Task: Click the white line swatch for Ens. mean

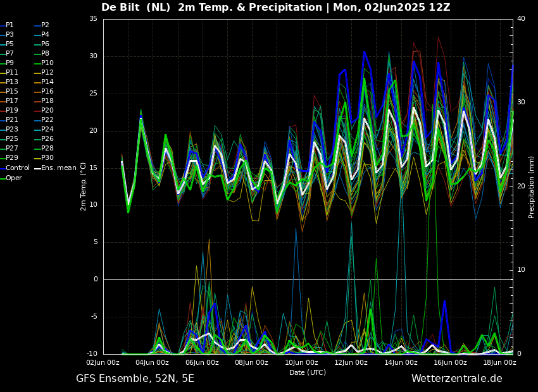Action: [37, 168]
